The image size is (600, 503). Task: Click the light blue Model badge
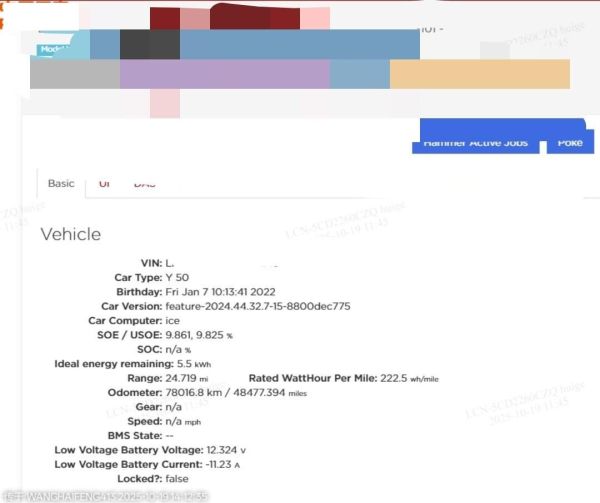50,48
